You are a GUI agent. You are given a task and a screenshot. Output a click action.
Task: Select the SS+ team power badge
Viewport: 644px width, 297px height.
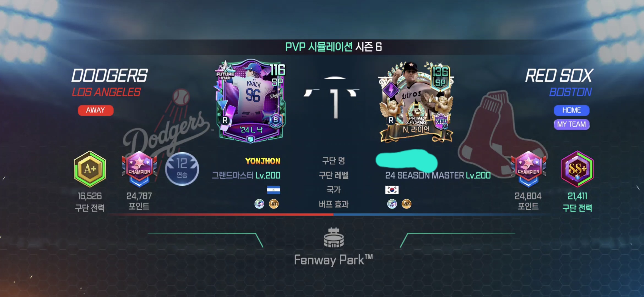[x=577, y=169]
